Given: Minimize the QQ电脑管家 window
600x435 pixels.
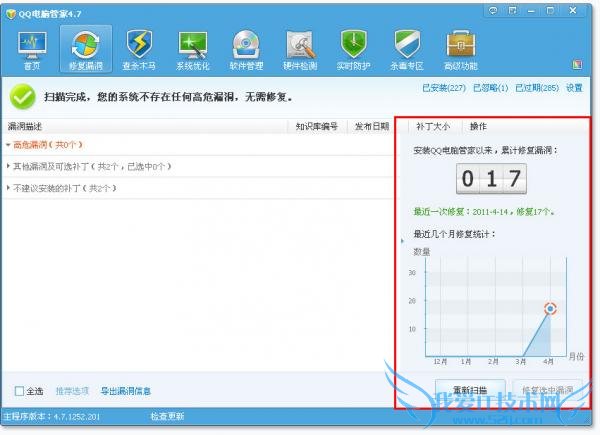Looking at the screenshot, I should [531, 11].
